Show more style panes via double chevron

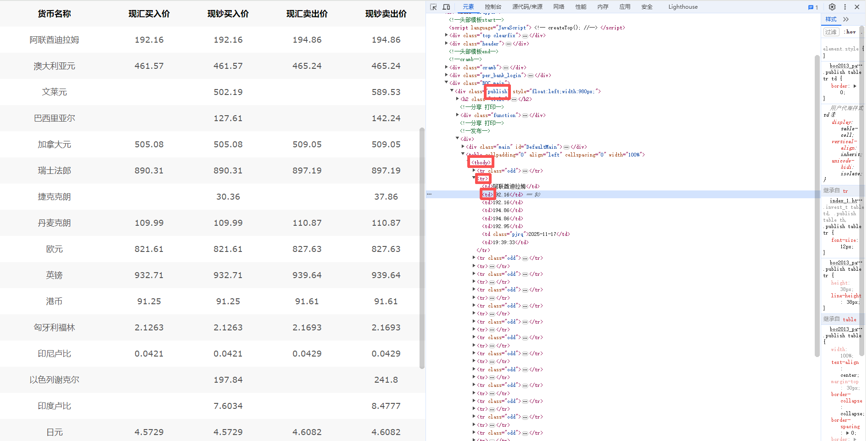[x=846, y=19]
